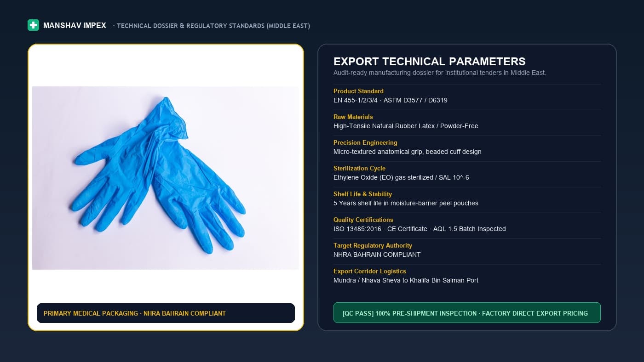
Task: Click the Primary Medical Packaging caption banner
Action: [166, 313]
